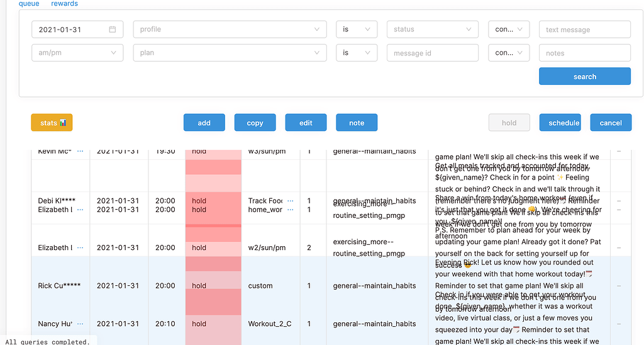Click the cancel button
Image resolution: width=644 pixels, height=345 pixels.
[x=611, y=123]
